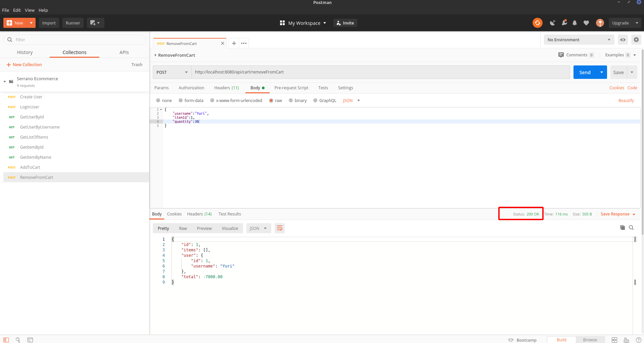This screenshot has height=343, width=644.
Task: Open the Postman console icon
Action: [x=30, y=340]
